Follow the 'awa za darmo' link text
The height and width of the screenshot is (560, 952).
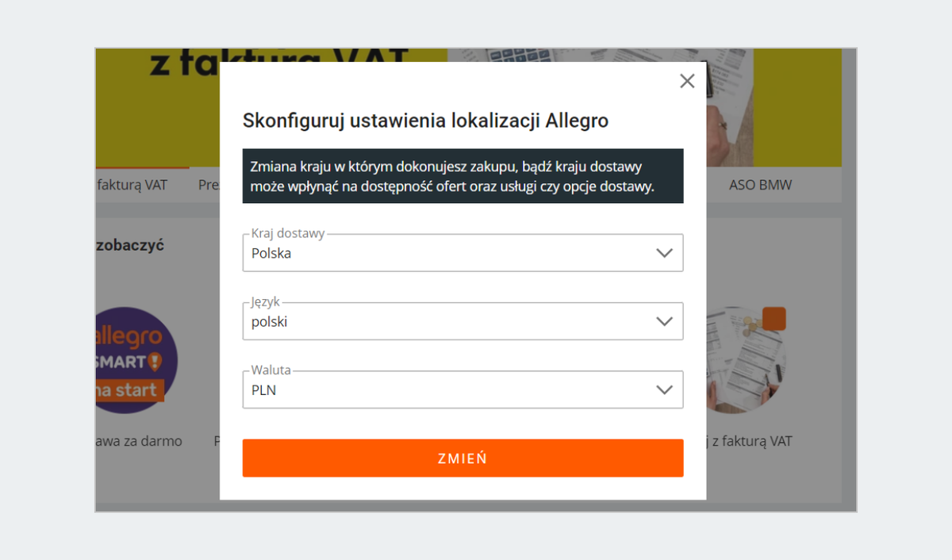point(140,441)
